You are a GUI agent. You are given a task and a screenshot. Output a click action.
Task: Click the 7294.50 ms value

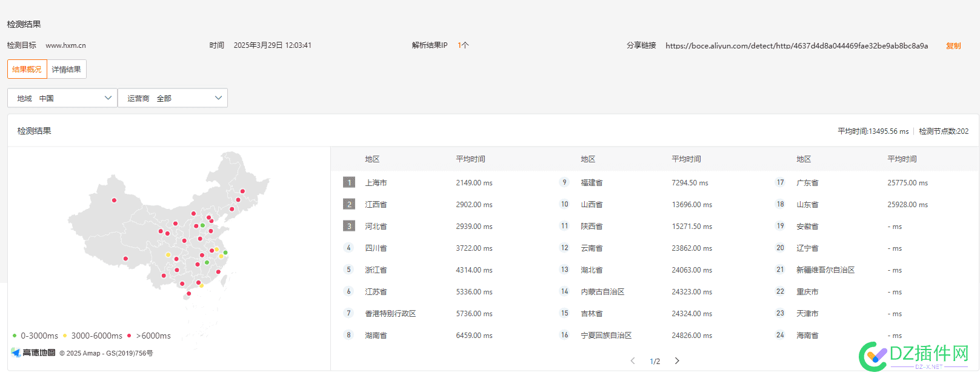pos(690,183)
